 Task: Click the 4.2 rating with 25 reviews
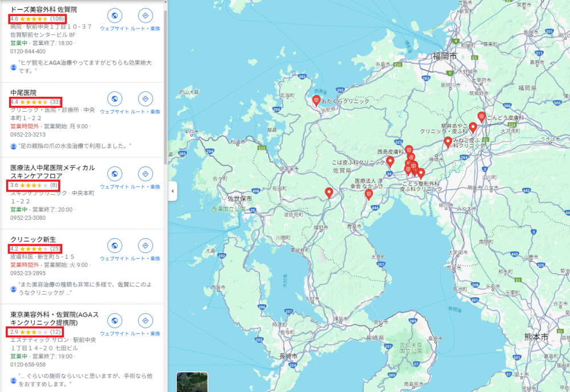tap(35, 249)
